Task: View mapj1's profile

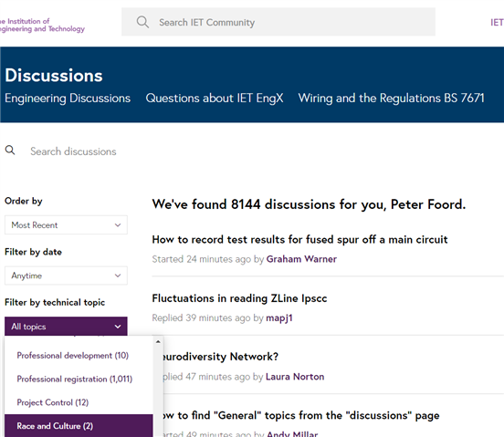Action: coord(279,317)
